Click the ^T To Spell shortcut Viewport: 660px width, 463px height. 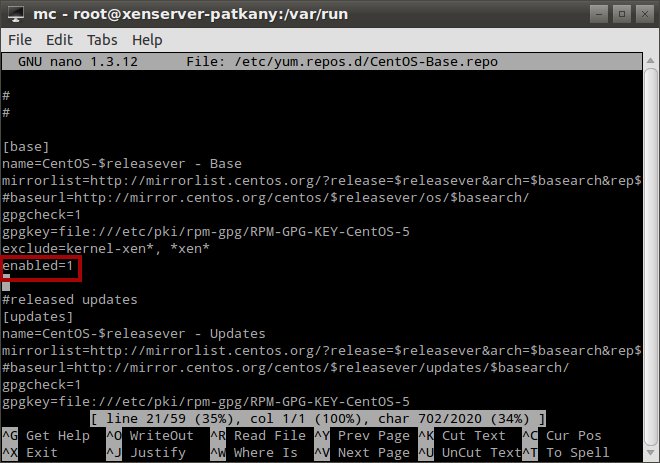point(566,453)
